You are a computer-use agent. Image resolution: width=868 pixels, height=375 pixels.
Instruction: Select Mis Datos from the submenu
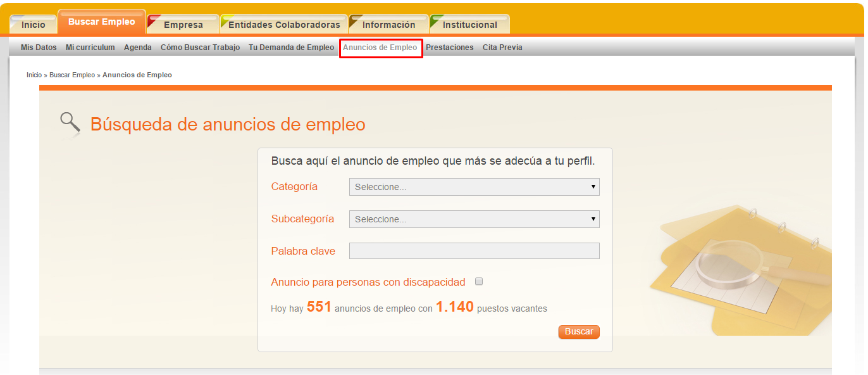(37, 47)
